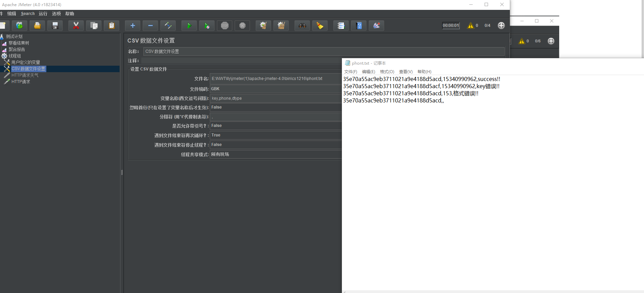Click the 名称 name input field
Image resolution: width=644 pixels, height=293 pixels.
[x=324, y=51]
